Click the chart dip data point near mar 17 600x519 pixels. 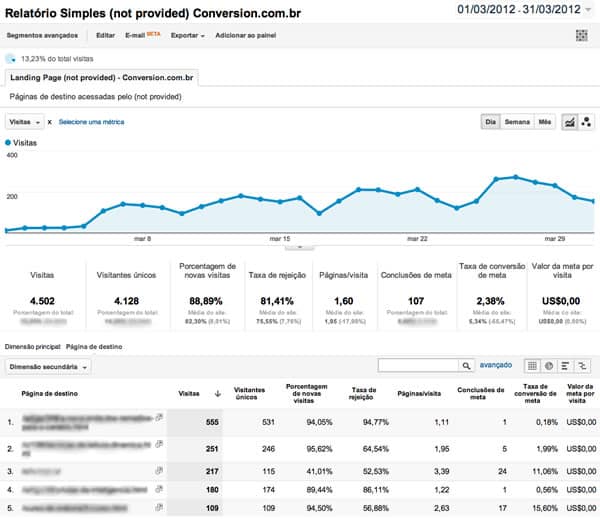pyautogui.click(x=319, y=214)
